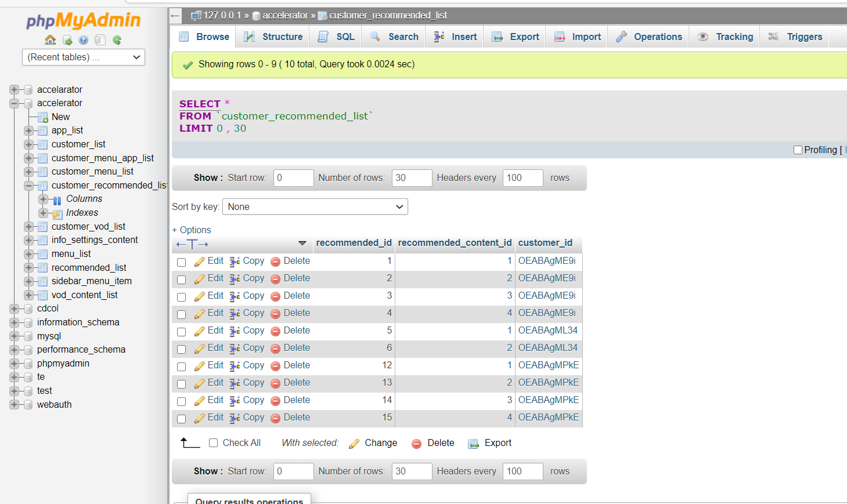This screenshot has width=847, height=504.
Task: Open the Operations tab
Action: point(649,37)
